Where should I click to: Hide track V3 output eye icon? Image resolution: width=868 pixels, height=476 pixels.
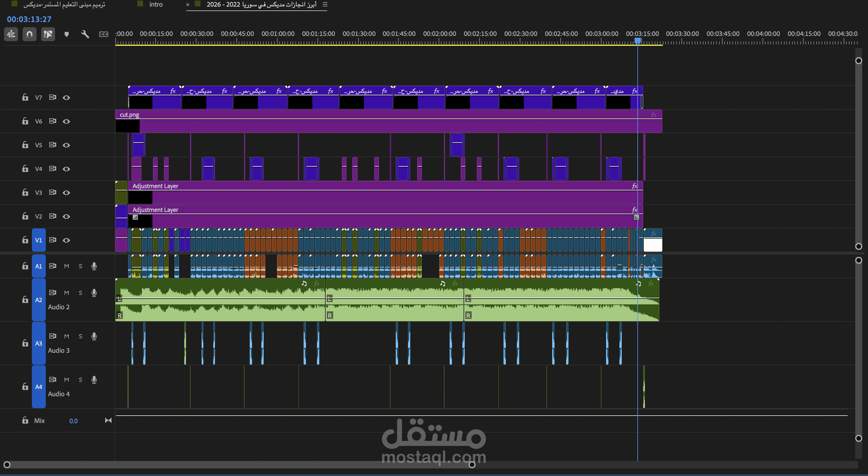pyautogui.click(x=66, y=193)
